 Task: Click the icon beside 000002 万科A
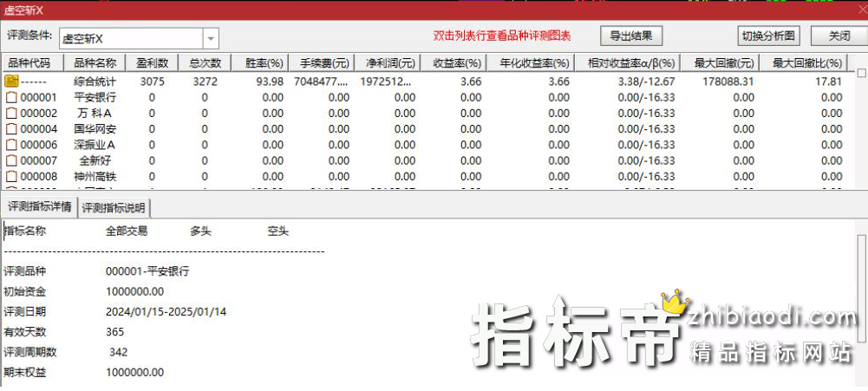(x=11, y=114)
